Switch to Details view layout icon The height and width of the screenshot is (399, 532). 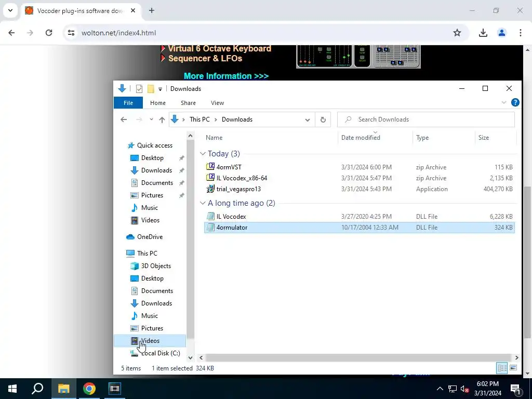(x=502, y=368)
